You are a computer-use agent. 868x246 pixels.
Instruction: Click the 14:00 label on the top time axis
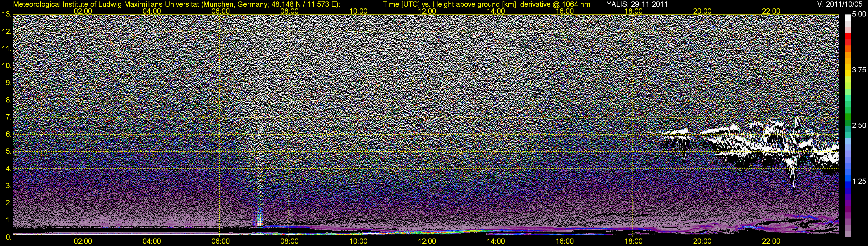[496, 11]
